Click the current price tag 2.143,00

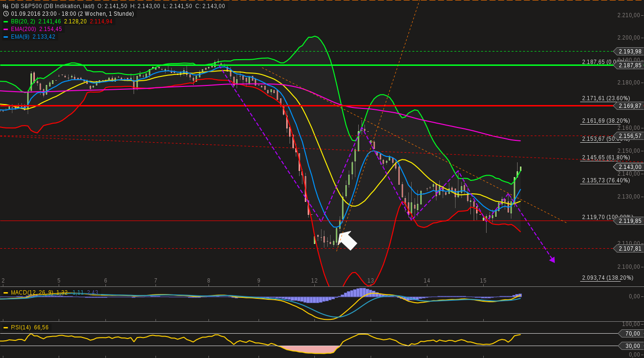click(x=627, y=167)
